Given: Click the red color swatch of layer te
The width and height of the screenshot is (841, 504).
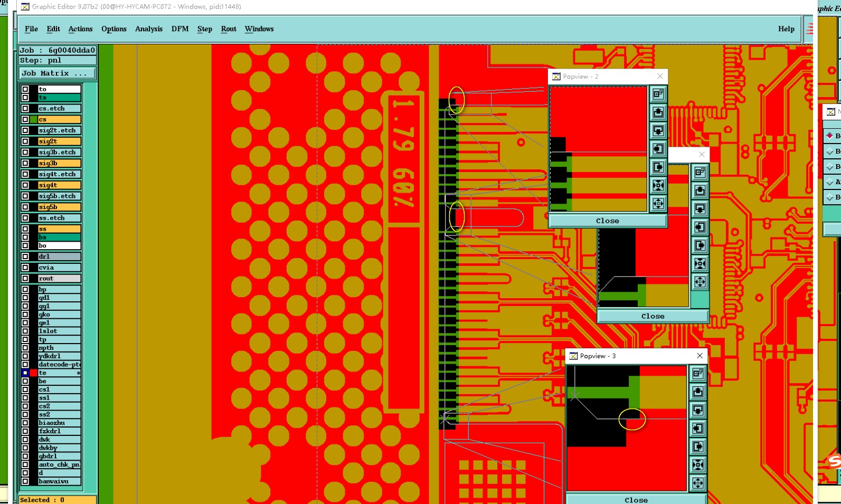Looking at the screenshot, I should (33, 373).
